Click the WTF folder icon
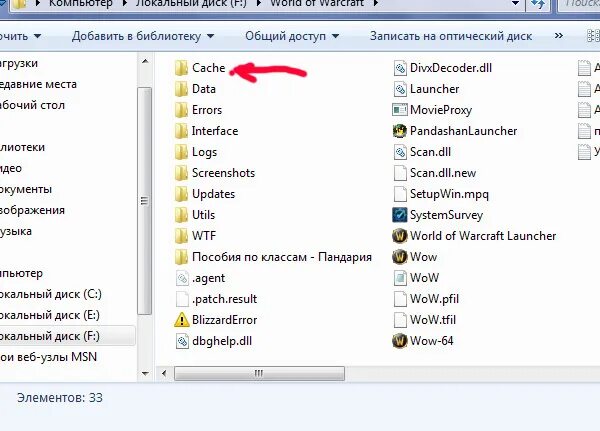The width and height of the screenshot is (600, 431). click(x=181, y=236)
